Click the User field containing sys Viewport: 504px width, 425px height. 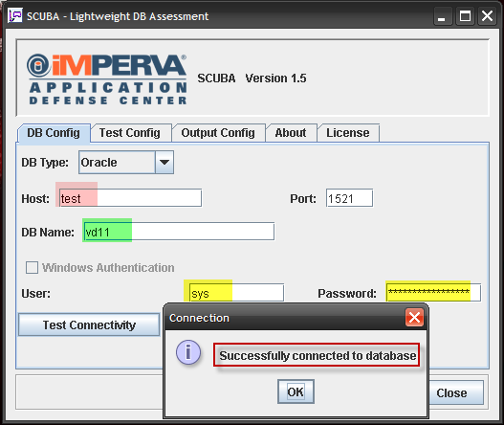tap(236, 293)
